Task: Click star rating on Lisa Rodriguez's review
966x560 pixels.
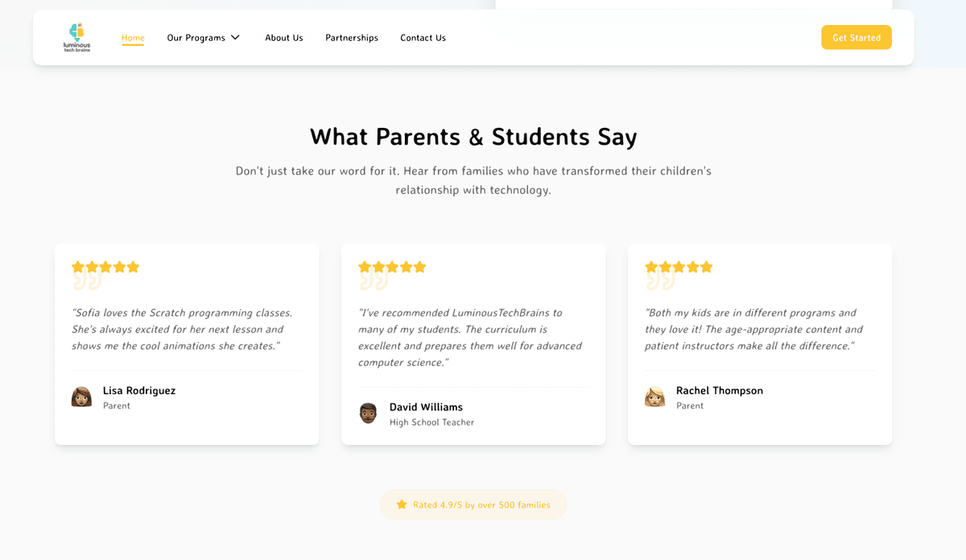Action: [x=105, y=266]
